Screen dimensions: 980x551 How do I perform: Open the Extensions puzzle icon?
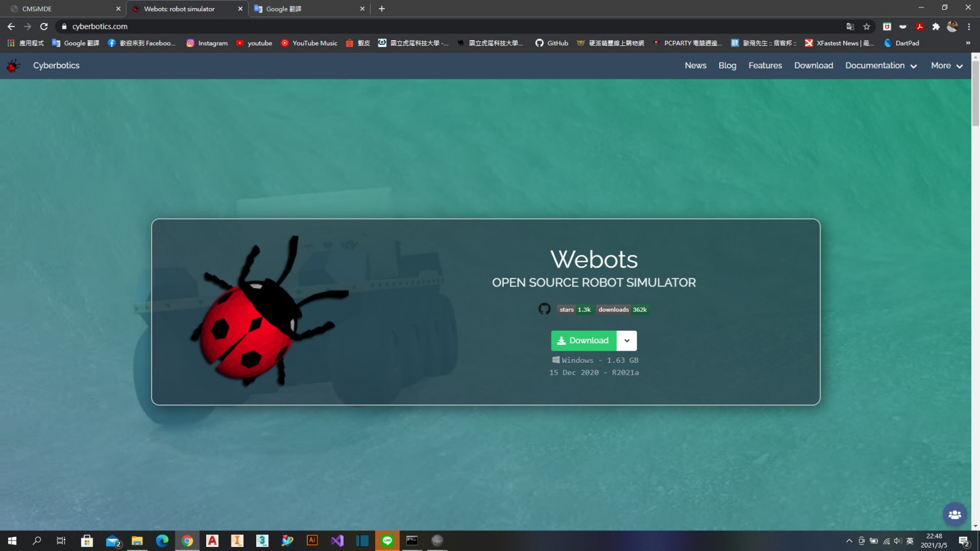[x=936, y=26]
